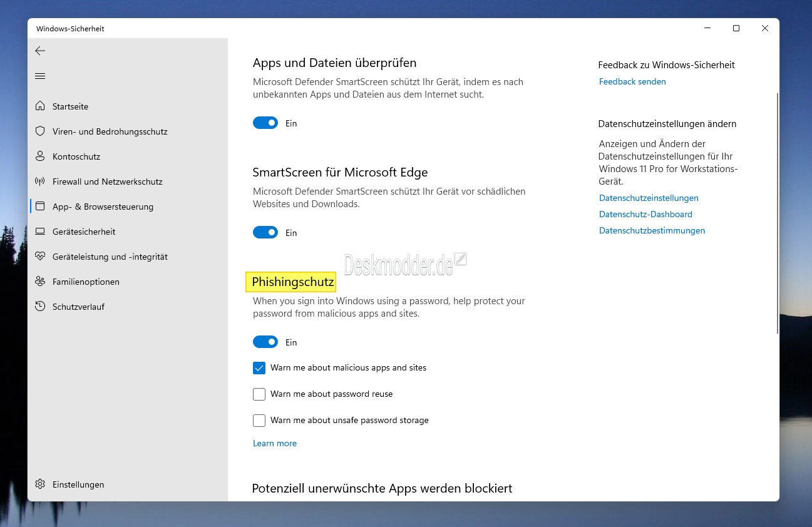Maximize the Windows-Sicherheit window
812x527 pixels.
[736, 28]
